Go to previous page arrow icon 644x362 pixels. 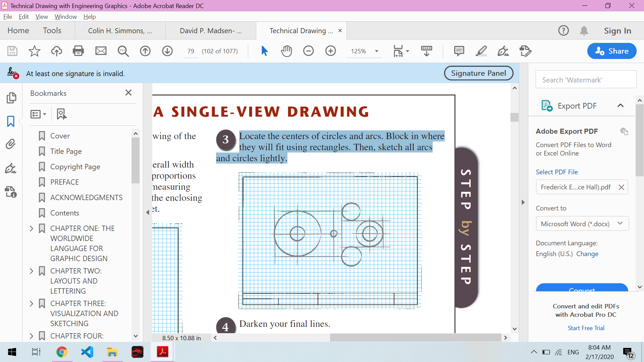pos(145,51)
